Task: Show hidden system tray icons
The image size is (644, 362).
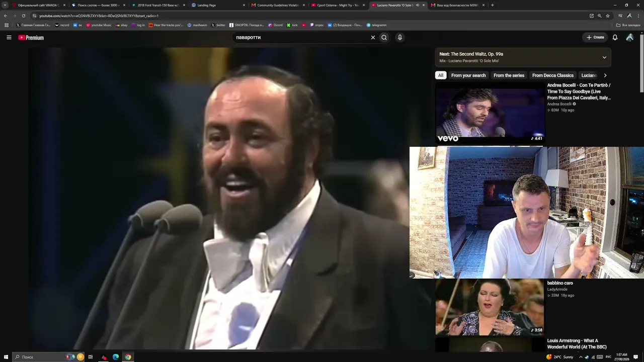Action: [581, 357]
